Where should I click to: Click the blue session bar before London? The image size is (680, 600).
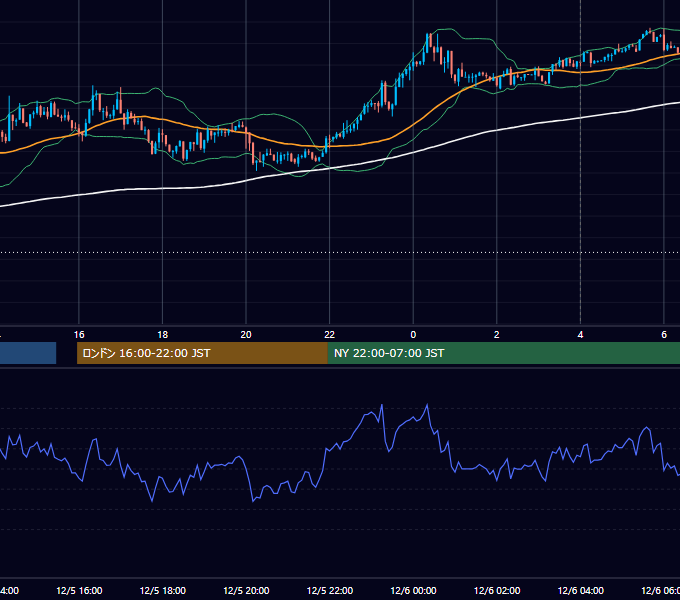tap(28, 353)
